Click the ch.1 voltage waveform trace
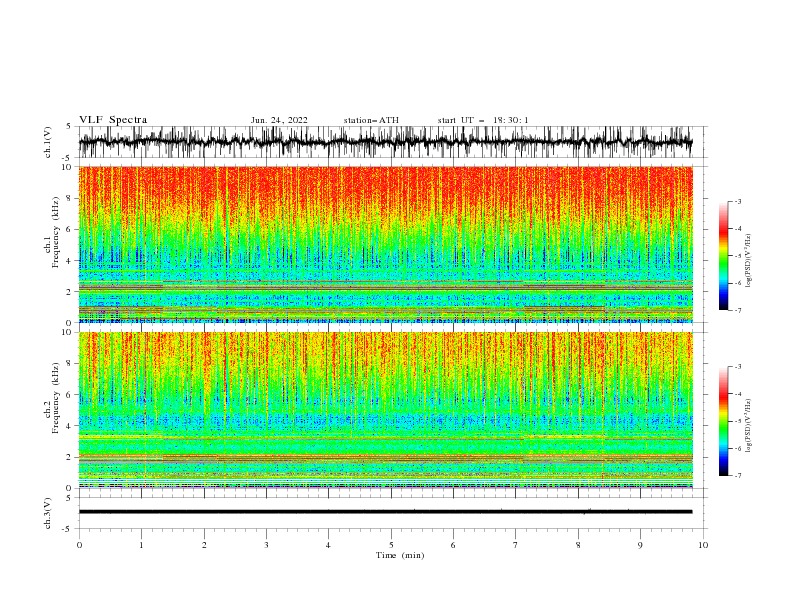This screenshot has height=612, width=792. (x=385, y=142)
